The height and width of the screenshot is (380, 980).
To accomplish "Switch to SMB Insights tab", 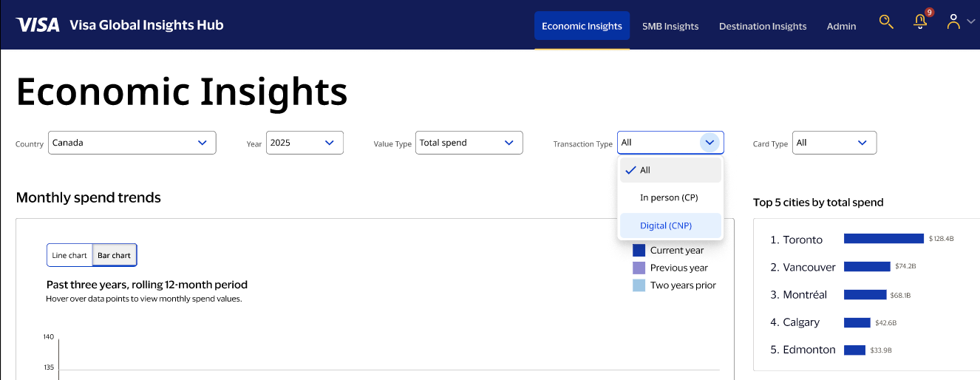I will point(670,26).
